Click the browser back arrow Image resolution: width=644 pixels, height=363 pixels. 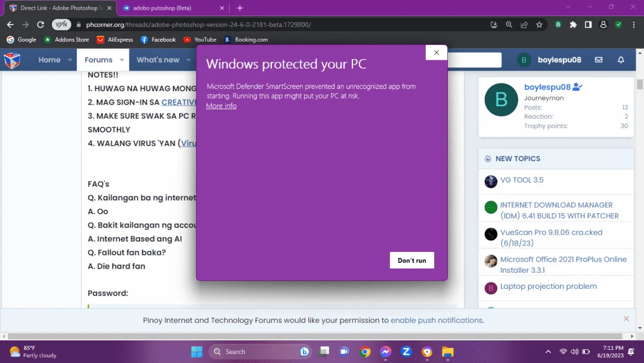pyautogui.click(x=10, y=24)
